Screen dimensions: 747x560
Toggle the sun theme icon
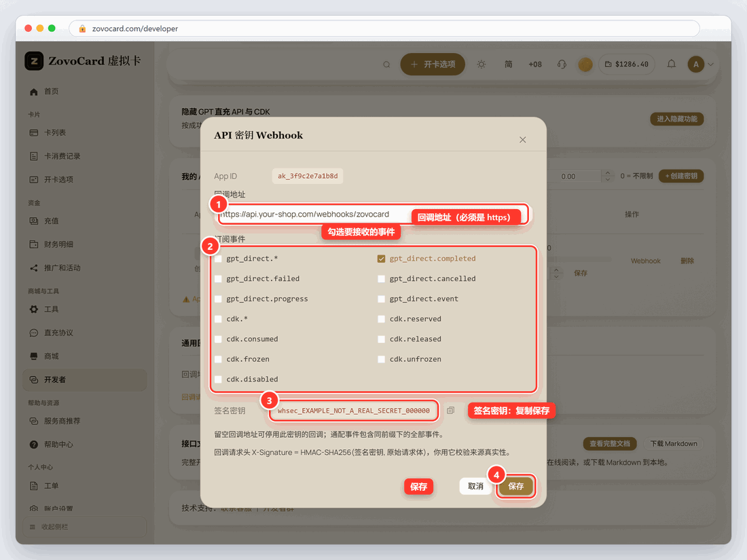481,64
